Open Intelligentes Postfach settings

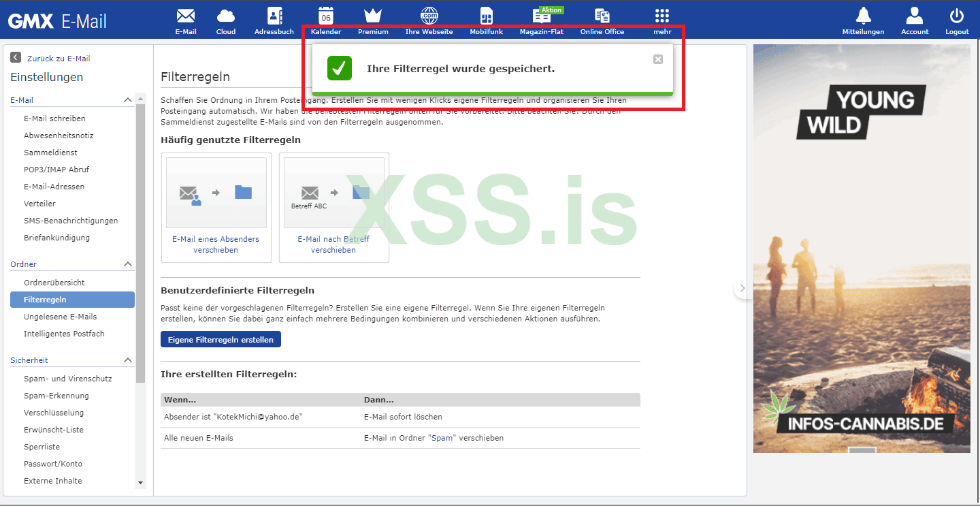(x=64, y=334)
